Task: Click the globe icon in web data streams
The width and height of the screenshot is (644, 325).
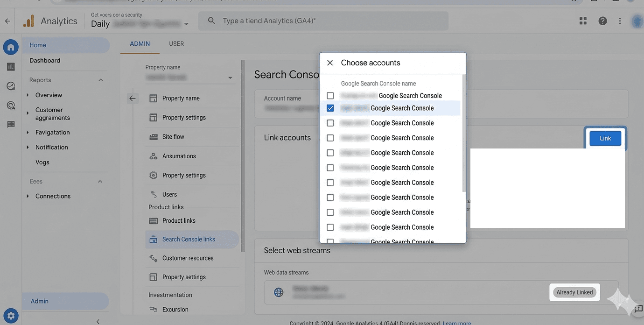Action: 279,292
